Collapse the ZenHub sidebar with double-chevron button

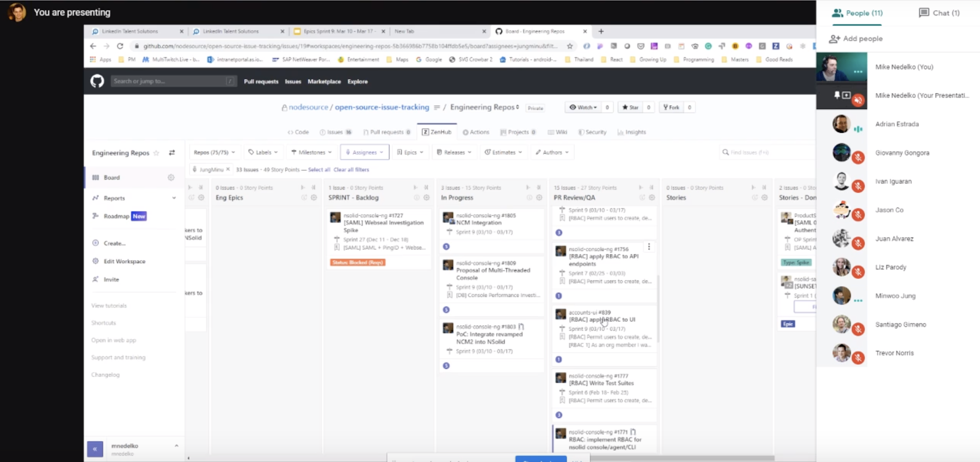tap(95, 450)
